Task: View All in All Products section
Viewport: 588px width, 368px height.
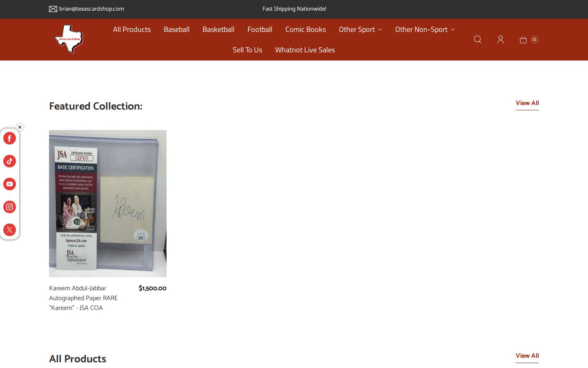Action: [527, 356]
